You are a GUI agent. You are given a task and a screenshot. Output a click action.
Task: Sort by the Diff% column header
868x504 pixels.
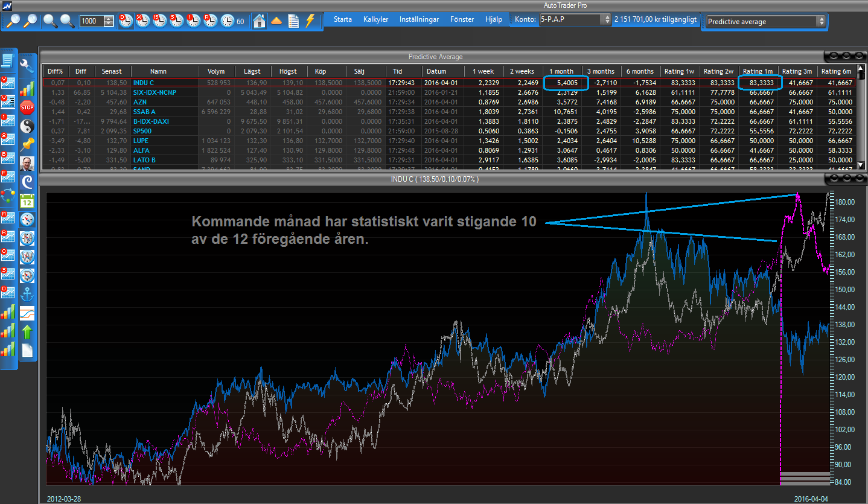pyautogui.click(x=56, y=71)
